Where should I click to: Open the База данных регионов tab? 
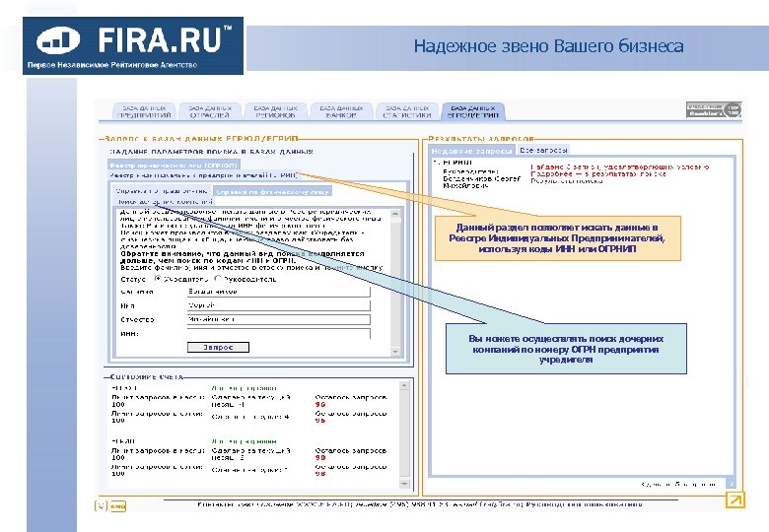[276, 111]
